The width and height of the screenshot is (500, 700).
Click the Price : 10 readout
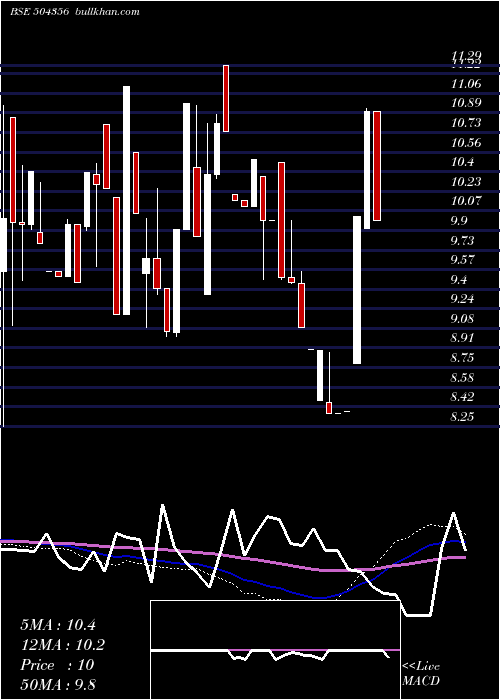click(x=57, y=665)
